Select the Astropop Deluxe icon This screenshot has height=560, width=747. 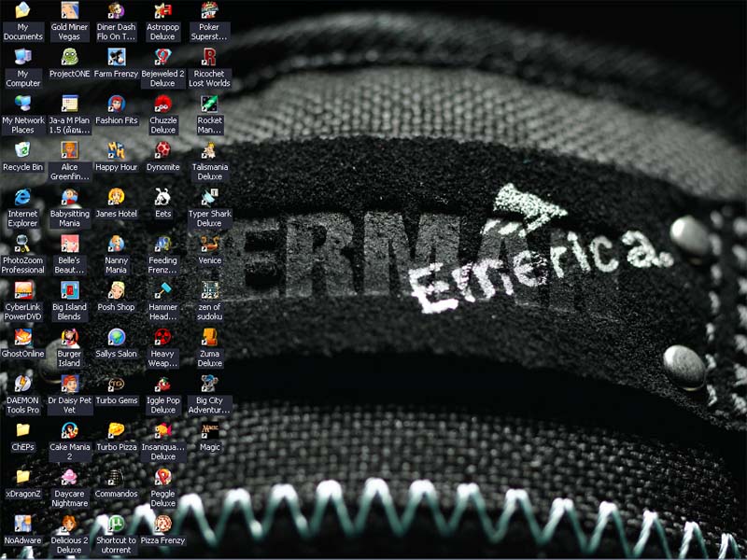(x=162, y=10)
